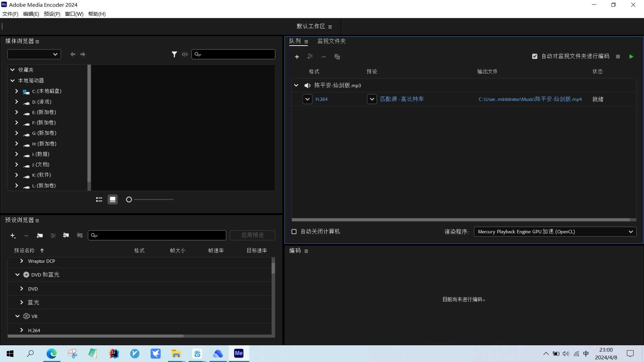
Task: Click the thumbnail zoom slider handle
Action: click(x=129, y=199)
